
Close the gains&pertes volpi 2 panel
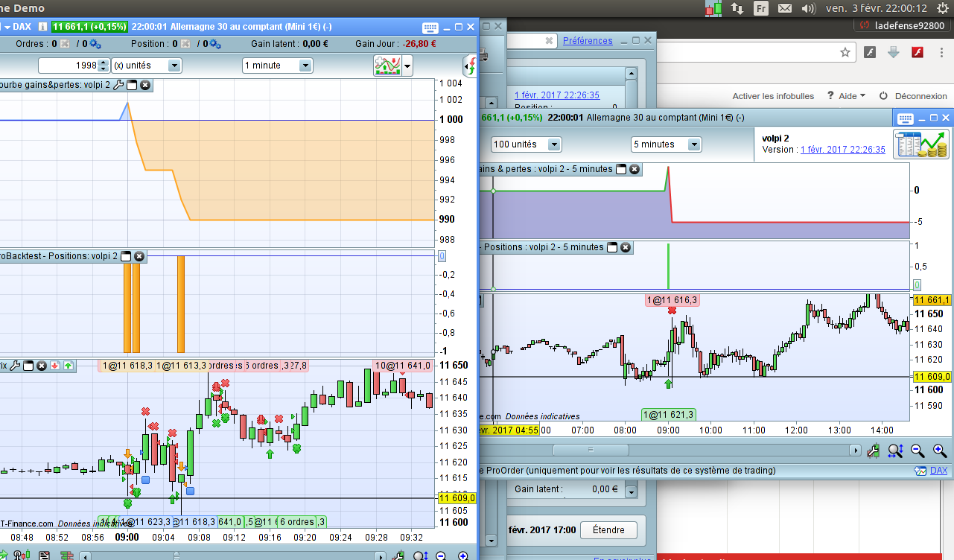coord(145,85)
